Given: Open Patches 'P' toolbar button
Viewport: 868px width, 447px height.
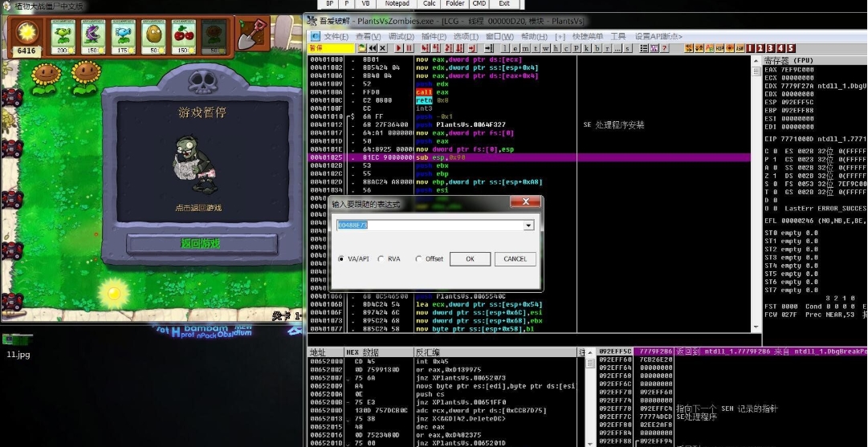Looking at the screenshot, I should click(x=577, y=48).
